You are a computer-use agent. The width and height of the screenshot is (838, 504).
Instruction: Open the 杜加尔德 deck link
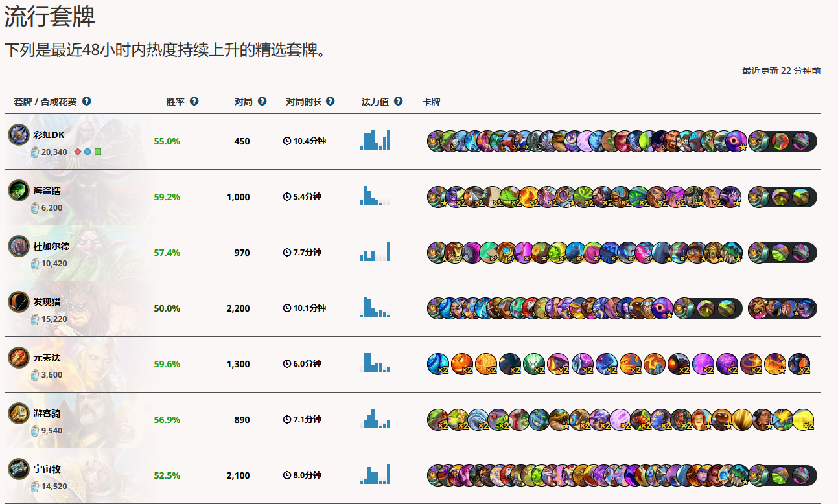click(x=52, y=246)
